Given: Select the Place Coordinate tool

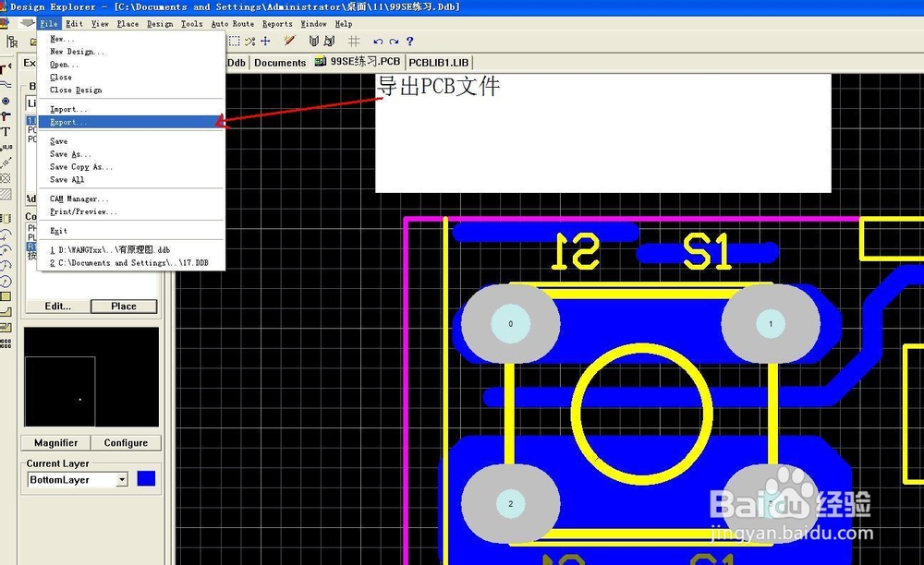Looking at the screenshot, I should [6, 147].
